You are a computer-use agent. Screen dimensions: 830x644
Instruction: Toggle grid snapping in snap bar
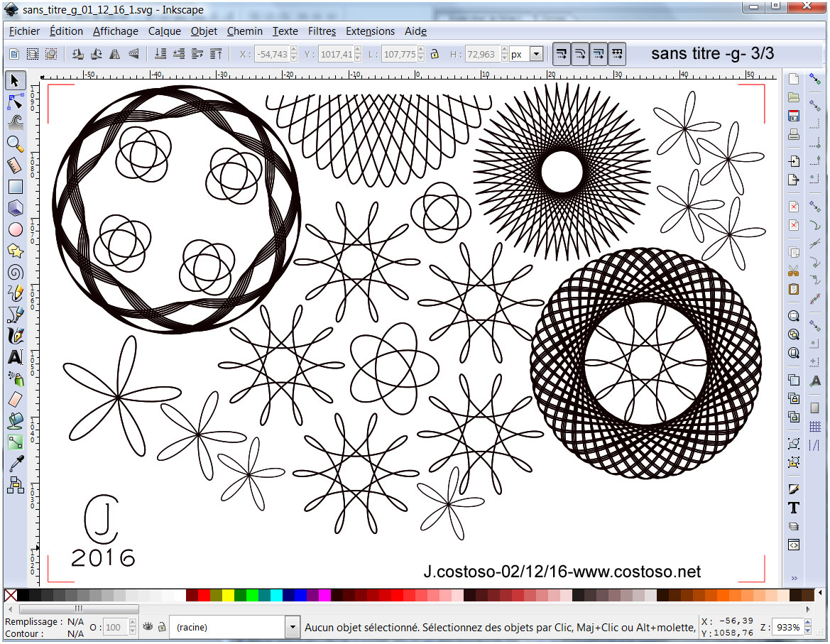815,427
